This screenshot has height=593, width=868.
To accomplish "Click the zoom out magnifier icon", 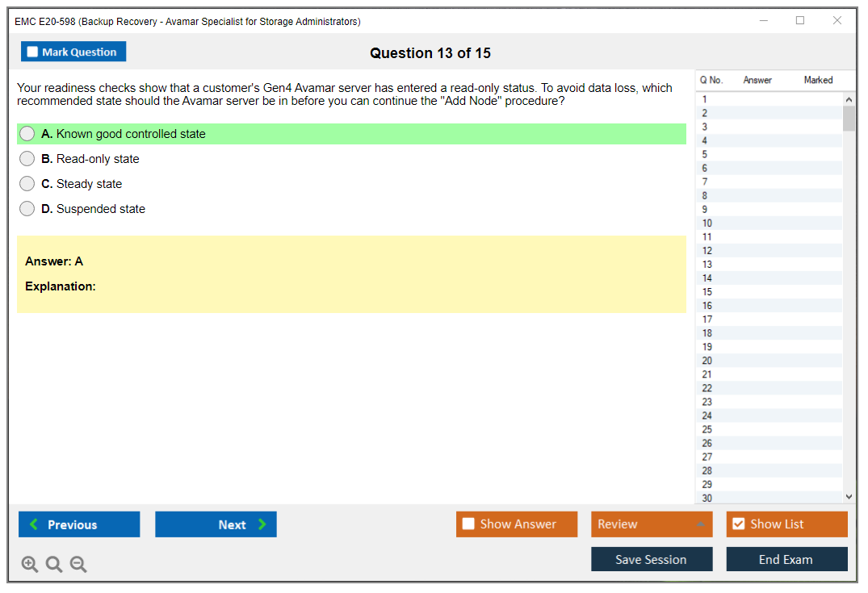I will pos(78,565).
